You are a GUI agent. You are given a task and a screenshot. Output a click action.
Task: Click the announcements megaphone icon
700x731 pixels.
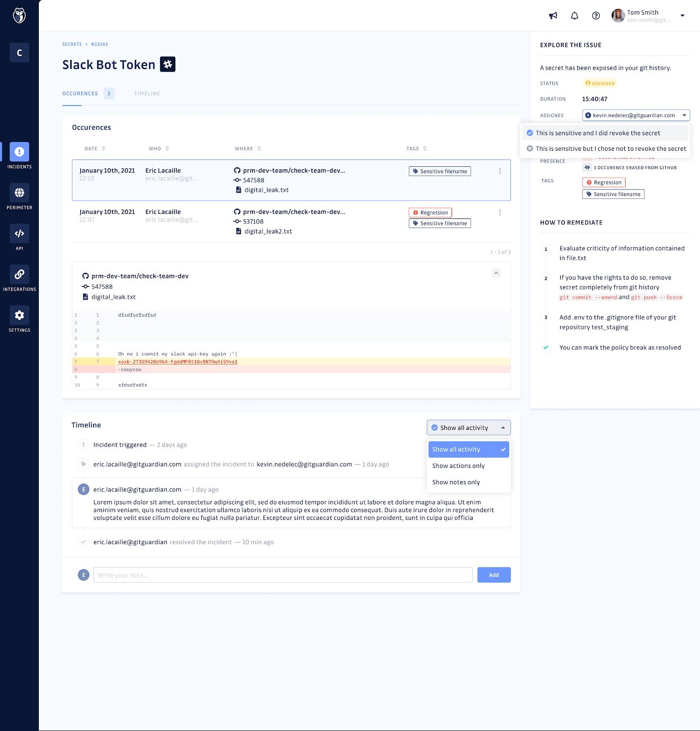553,16
